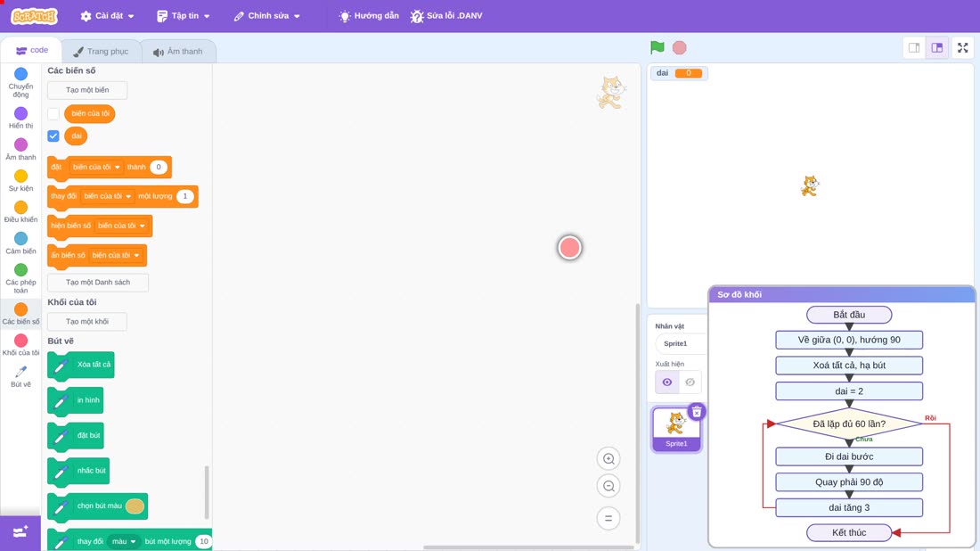The image size is (980, 551).
Task: Zoom in the code workspace
Action: pos(608,459)
